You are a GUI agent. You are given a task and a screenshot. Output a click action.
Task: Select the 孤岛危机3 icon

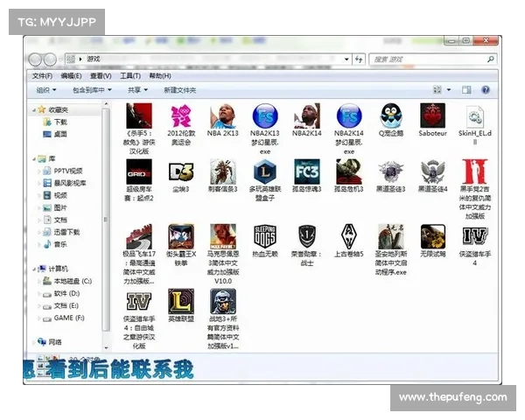coord(349,171)
